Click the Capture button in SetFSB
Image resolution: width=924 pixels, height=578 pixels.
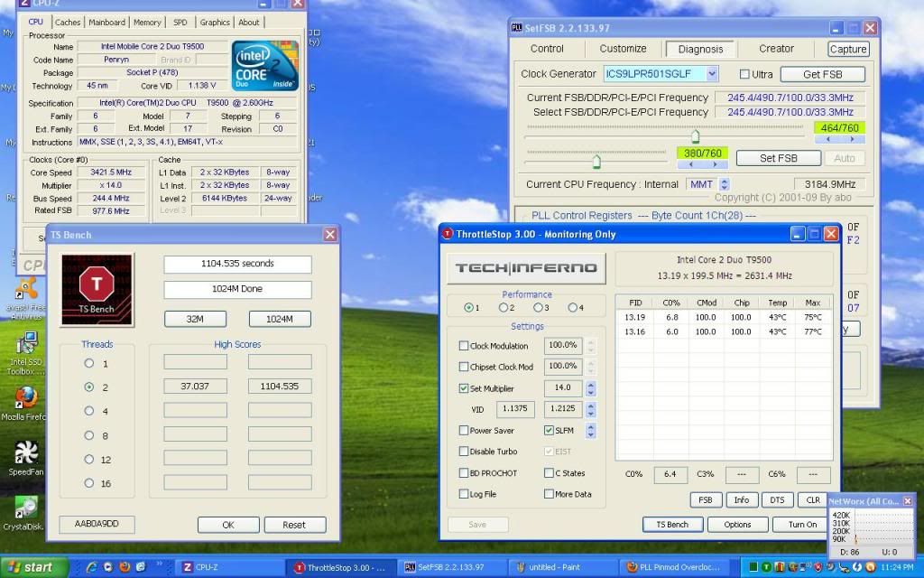(x=848, y=50)
